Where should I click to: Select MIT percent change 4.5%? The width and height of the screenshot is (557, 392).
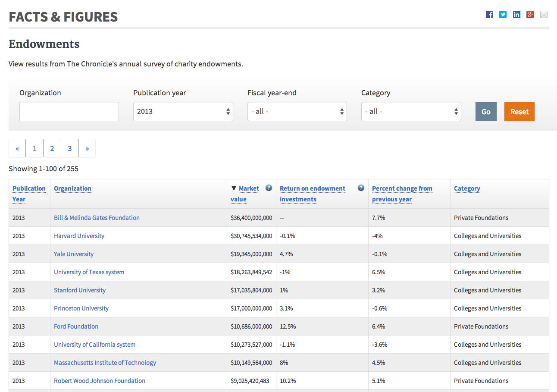click(x=379, y=363)
